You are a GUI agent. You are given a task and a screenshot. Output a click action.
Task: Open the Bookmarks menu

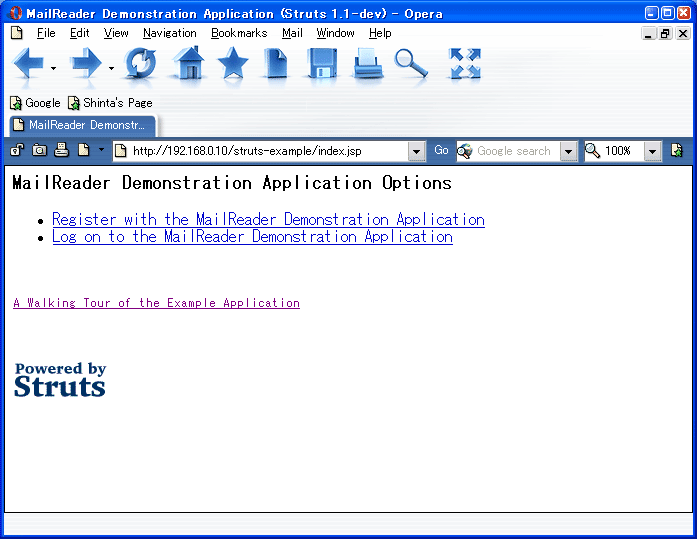[239, 33]
